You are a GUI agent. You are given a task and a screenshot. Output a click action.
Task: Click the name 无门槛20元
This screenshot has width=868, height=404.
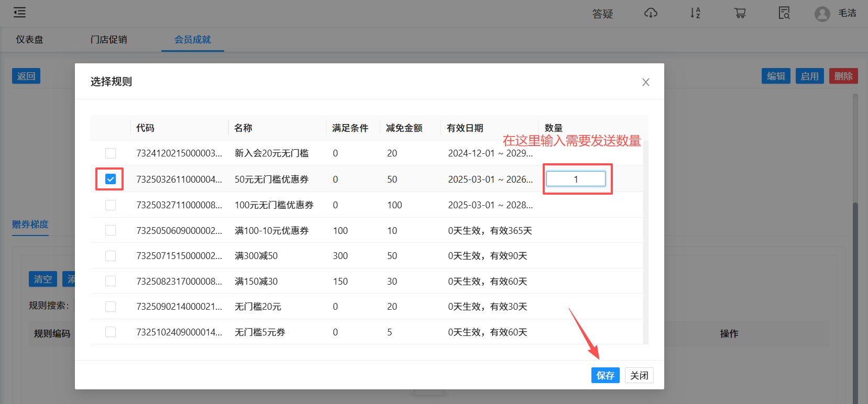258,307
